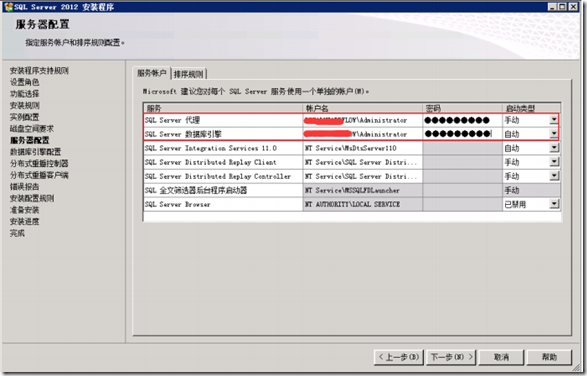The height and width of the screenshot is (376, 587).
Task: Select 设置角色 step in sidebar
Action: [24, 82]
